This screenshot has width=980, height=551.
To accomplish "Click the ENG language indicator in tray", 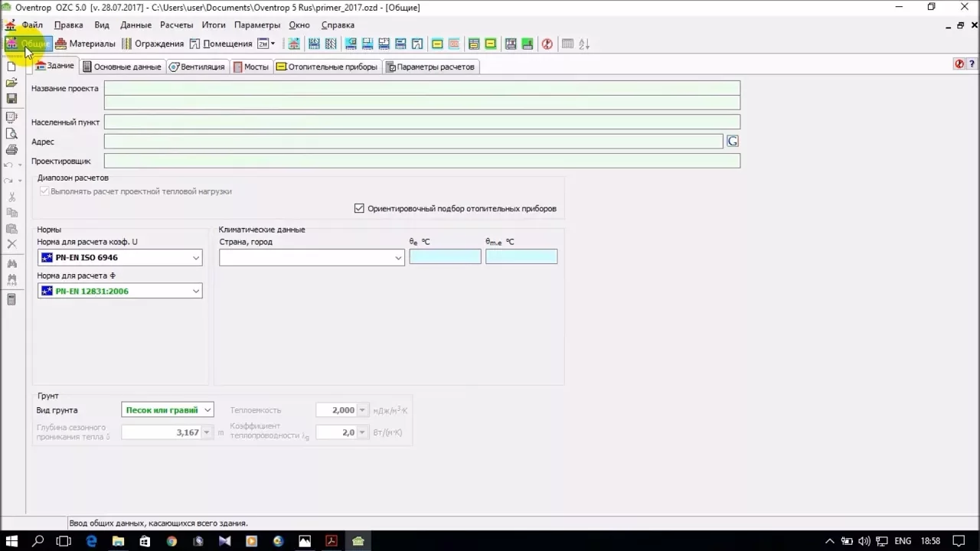I will pos(903,541).
